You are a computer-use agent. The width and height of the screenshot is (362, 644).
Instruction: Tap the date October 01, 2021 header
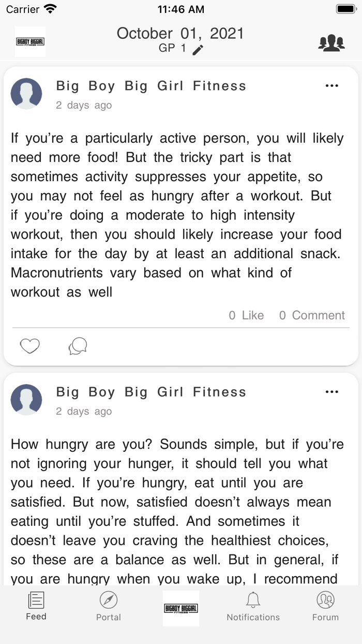(181, 33)
